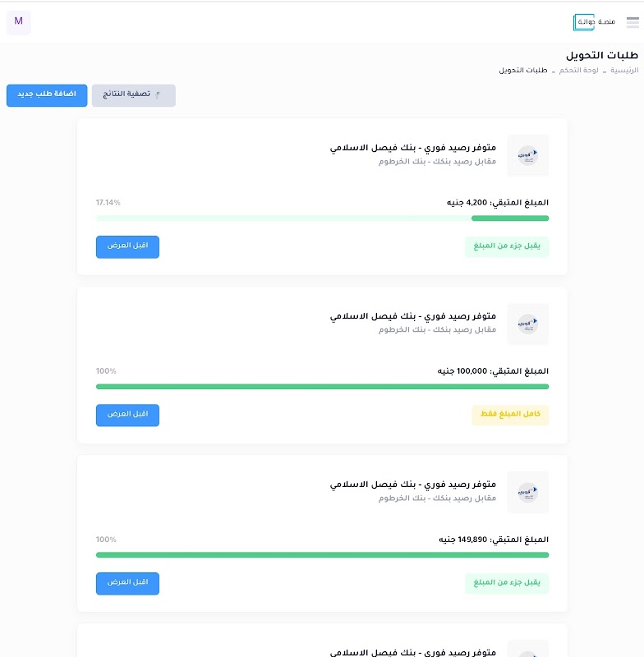644x657 pixels.
Task: Click first يقبل جزء من المبلغ badge
Action: (507, 246)
